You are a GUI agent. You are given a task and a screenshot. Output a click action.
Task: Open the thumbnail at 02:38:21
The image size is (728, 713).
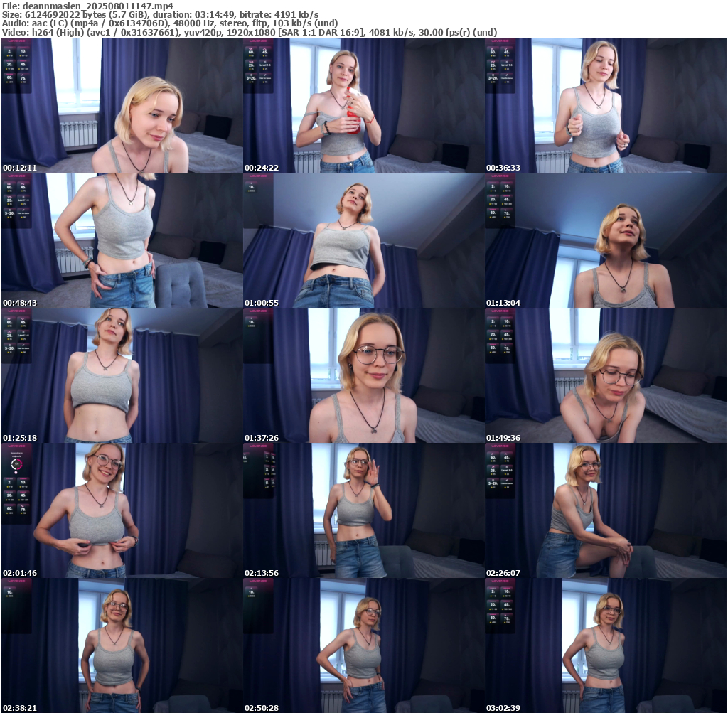tap(122, 645)
